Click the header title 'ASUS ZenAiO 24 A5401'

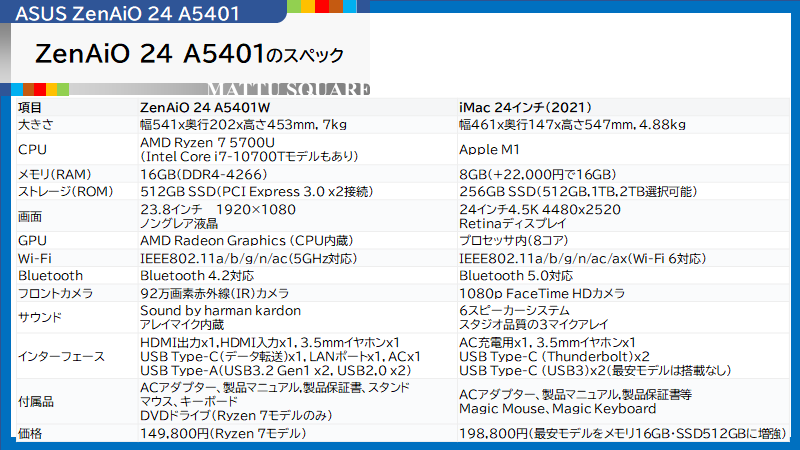[127, 13]
